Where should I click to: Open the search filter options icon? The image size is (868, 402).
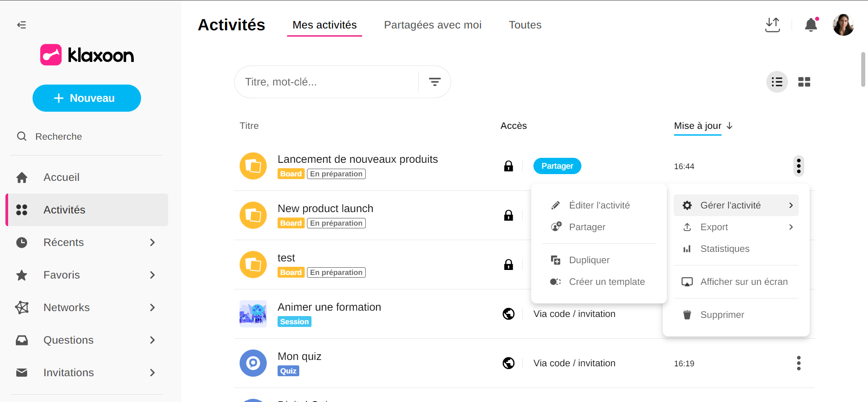(434, 82)
